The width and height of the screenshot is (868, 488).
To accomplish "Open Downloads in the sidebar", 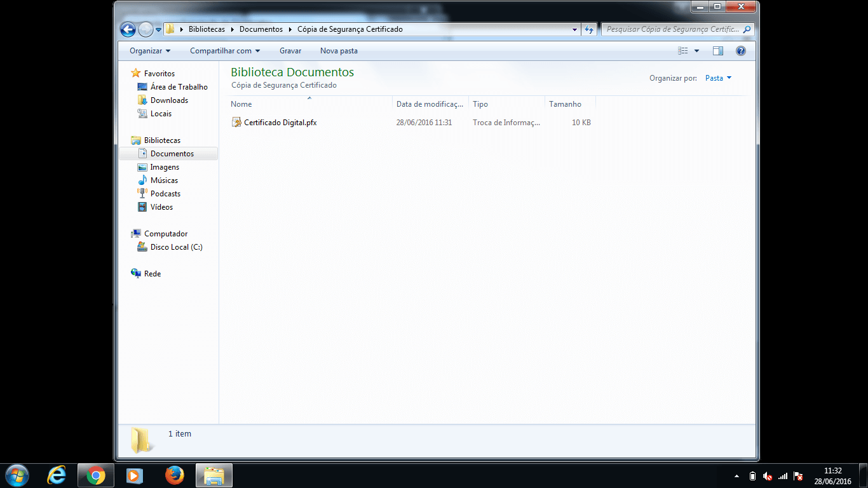I will (x=169, y=100).
